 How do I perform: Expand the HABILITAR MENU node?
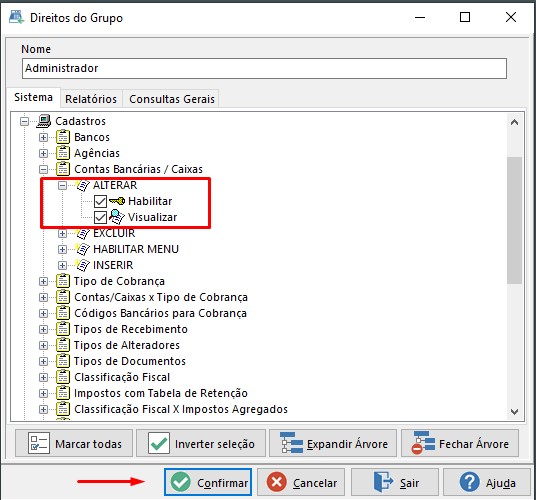click(62, 249)
